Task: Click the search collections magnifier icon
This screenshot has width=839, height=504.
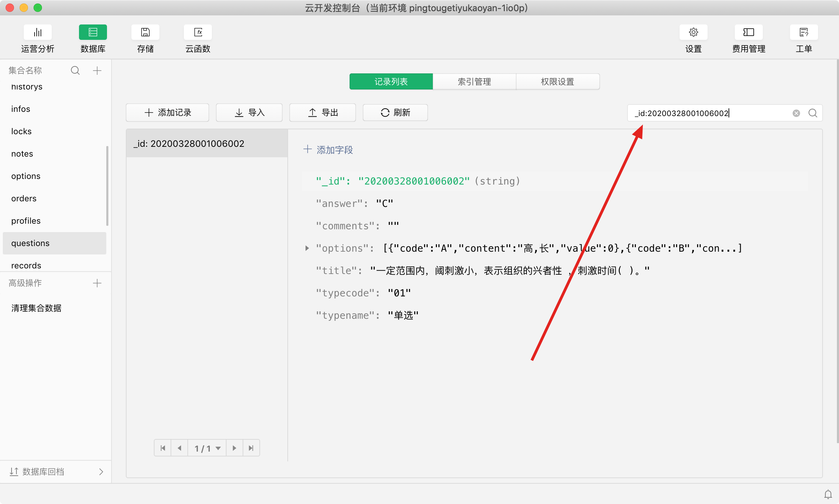Action: click(x=75, y=71)
